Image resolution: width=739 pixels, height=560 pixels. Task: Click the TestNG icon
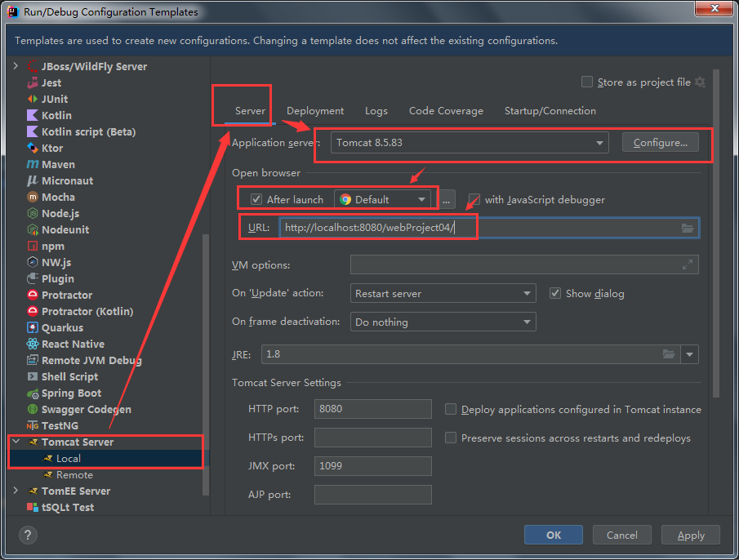[33, 426]
